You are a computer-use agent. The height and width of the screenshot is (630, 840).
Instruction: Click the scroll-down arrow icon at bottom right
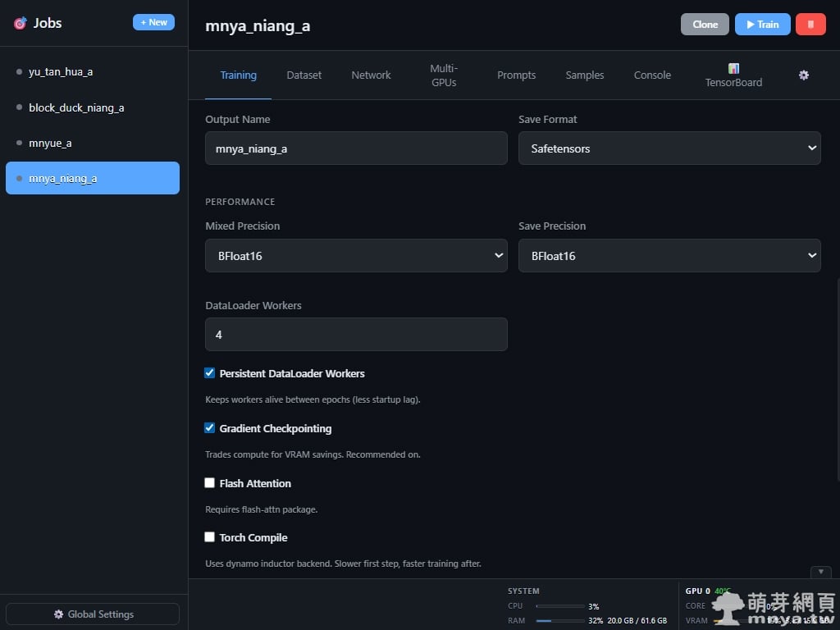(x=821, y=572)
